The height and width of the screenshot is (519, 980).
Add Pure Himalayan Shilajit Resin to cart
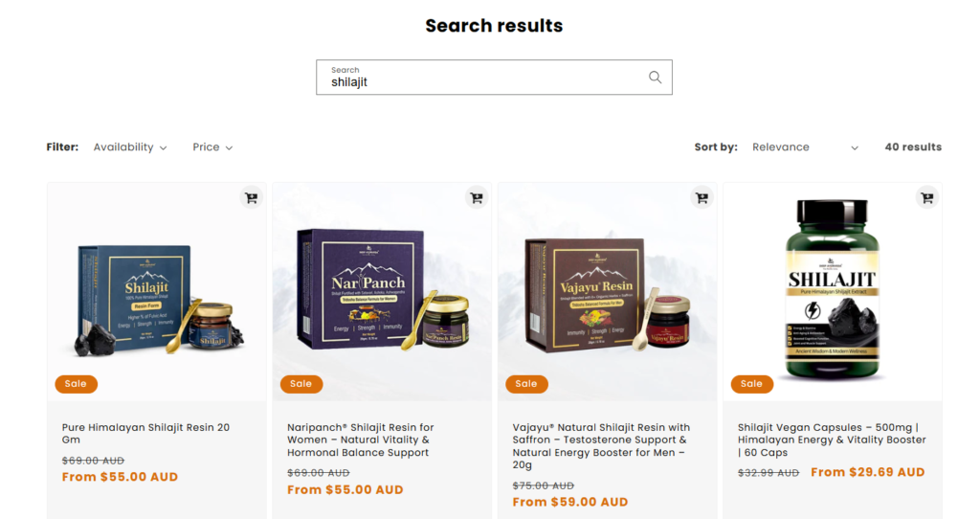tap(252, 197)
